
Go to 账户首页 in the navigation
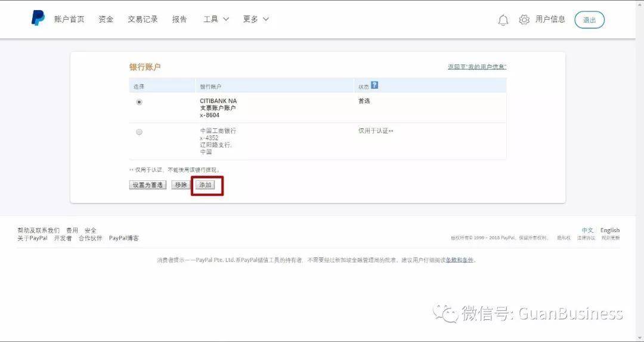(69, 19)
